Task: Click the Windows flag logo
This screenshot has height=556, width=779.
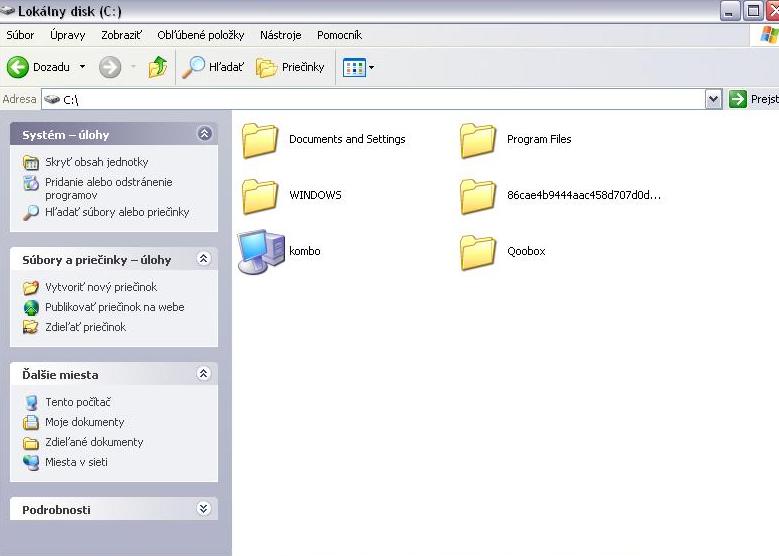Action: click(x=769, y=35)
